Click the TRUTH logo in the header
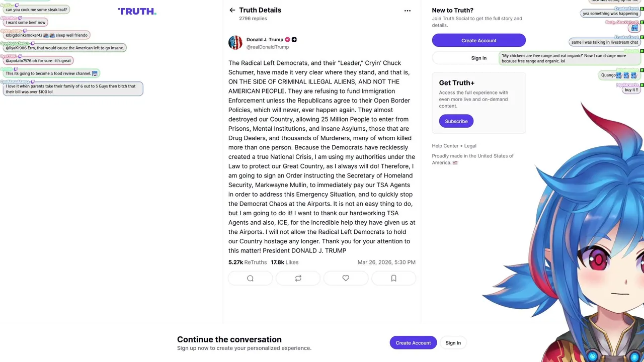This screenshot has width=644, height=362. 137,11
